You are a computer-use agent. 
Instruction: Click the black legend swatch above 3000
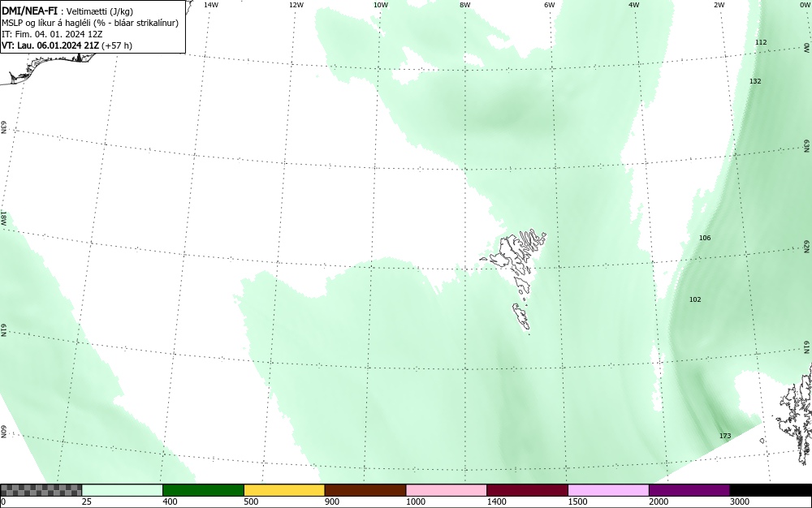coord(771,490)
